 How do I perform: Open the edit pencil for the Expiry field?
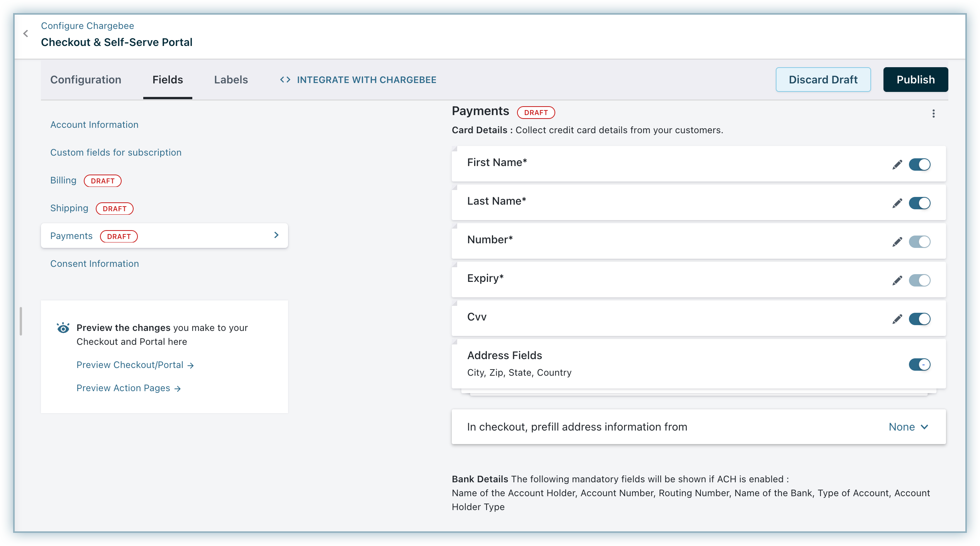897,280
